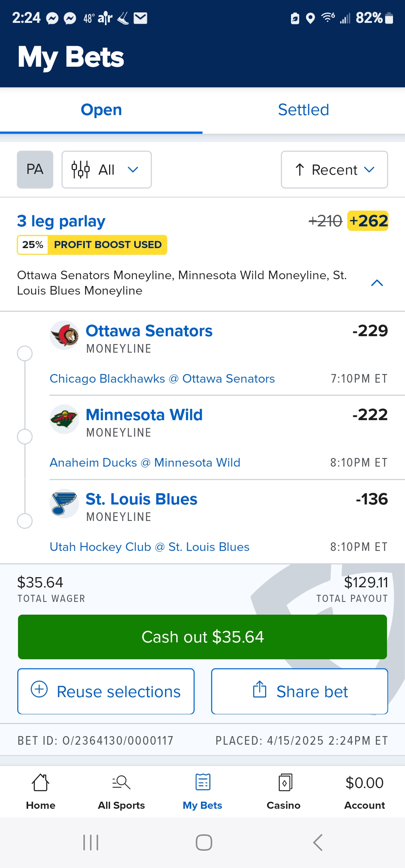Tap the Share bet button
The height and width of the screenshot is (868, 405).
click(299, 691)
